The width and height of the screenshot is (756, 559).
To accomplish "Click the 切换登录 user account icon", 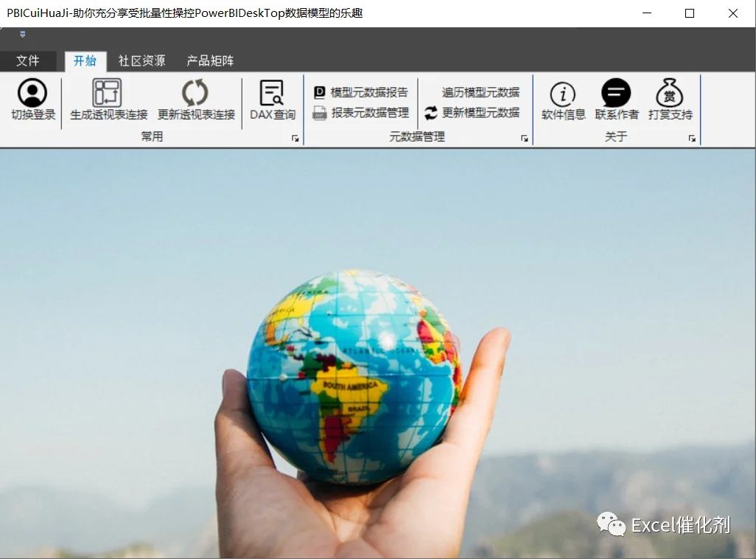I will pyautogui.click(x=32, y=93).
